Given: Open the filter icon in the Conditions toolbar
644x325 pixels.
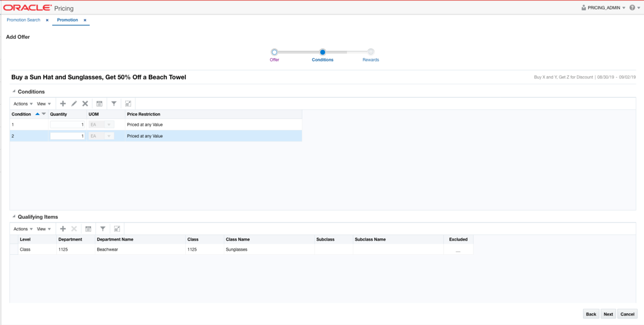Looking at the screenshot, I should point(114,104).
